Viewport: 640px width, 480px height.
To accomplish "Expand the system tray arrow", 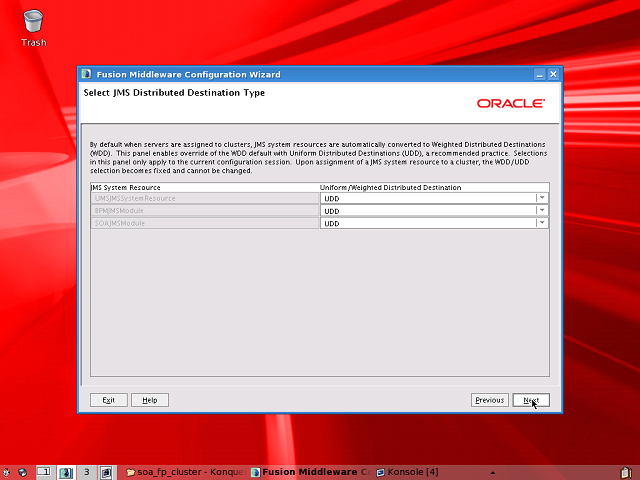I will pos(493,473).
